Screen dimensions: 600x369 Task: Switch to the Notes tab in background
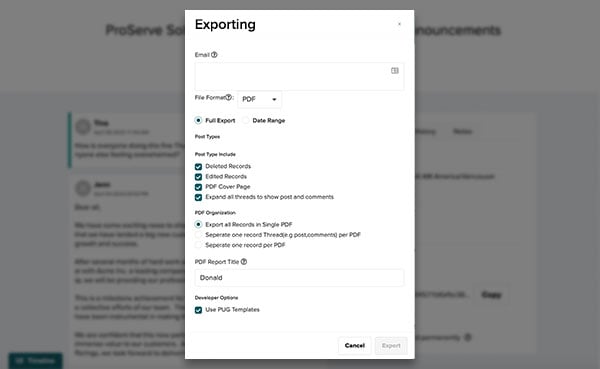pos(462,132)
